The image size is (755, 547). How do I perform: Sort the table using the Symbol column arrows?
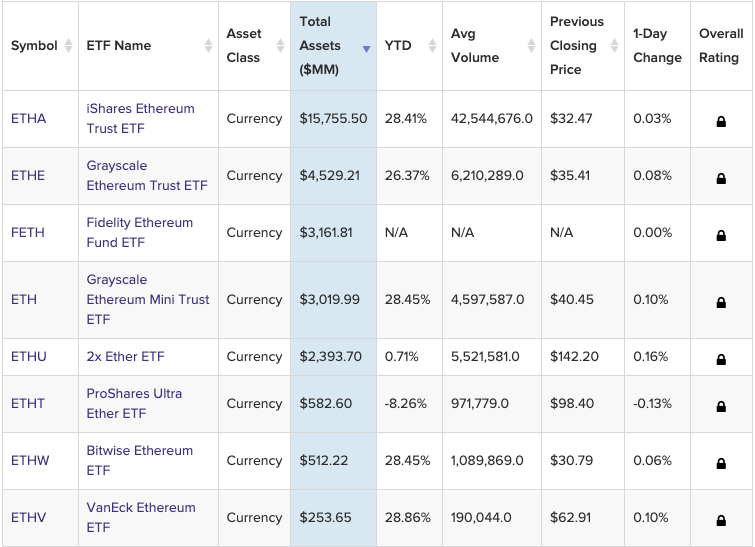[68, 46]
